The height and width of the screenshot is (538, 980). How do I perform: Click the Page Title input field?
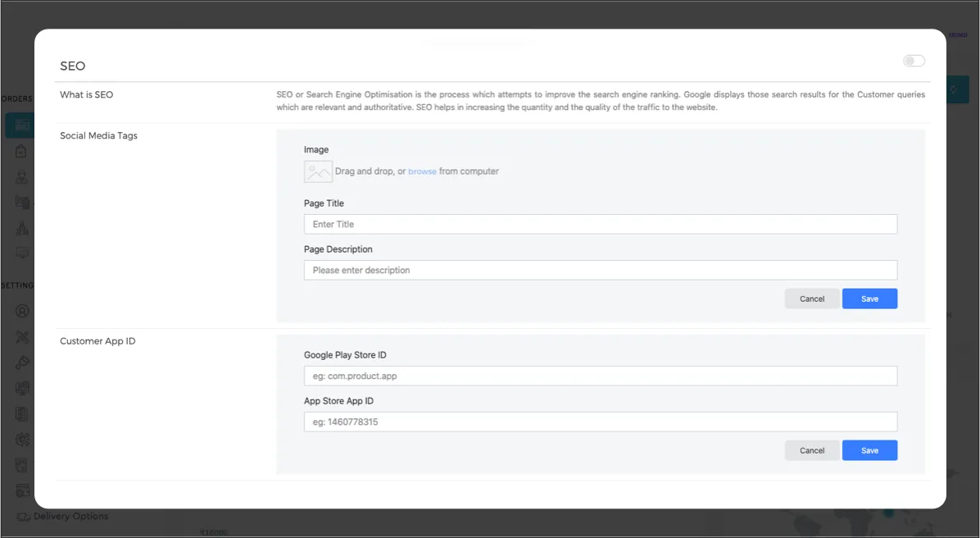click(x=600, y=224)
